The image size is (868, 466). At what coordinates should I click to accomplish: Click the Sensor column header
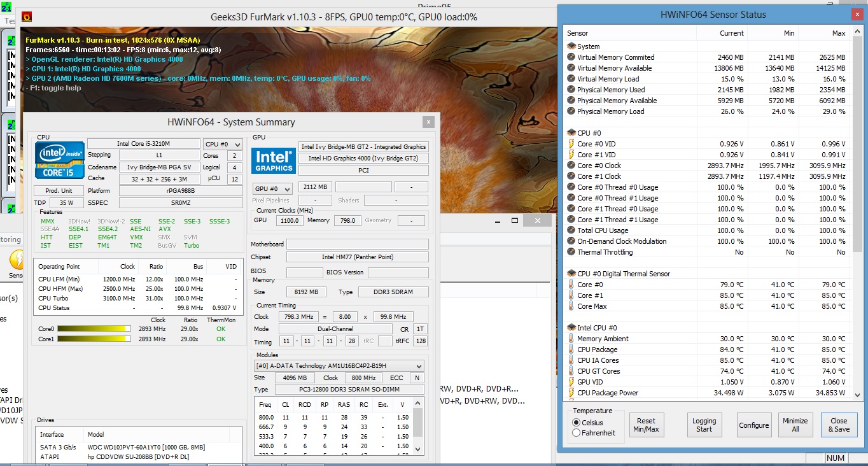(630, 33)
